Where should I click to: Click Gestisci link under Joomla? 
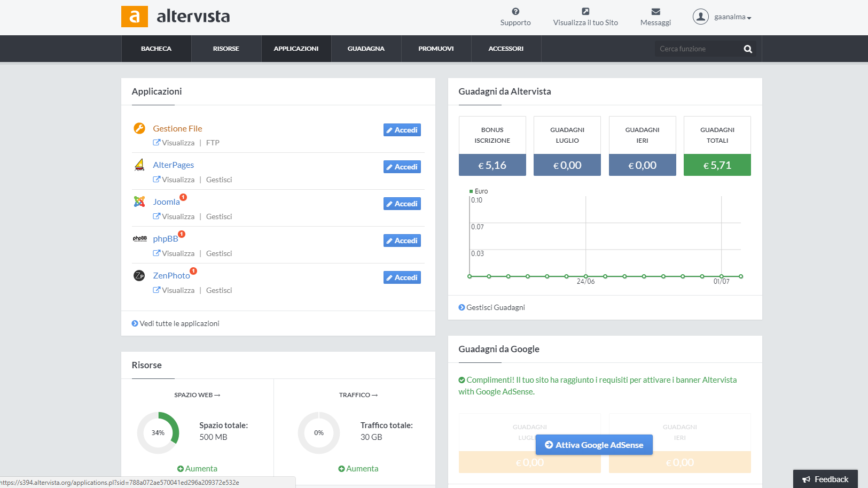[219, 216]
